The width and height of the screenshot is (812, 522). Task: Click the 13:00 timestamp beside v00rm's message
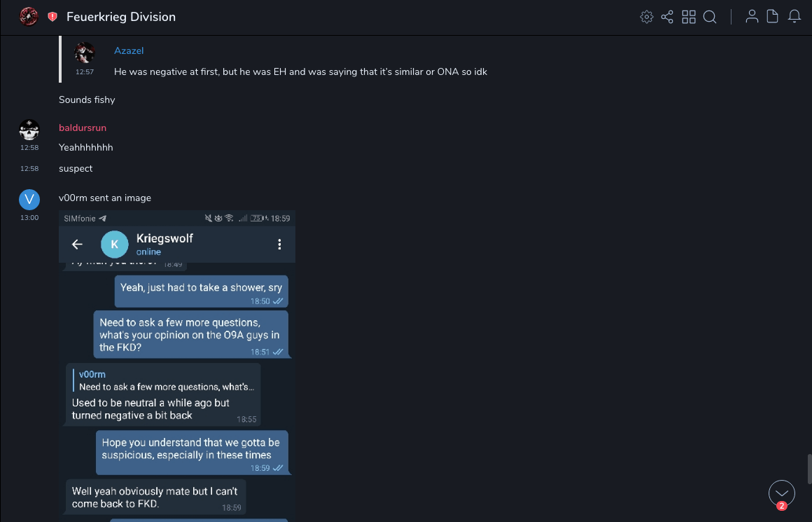29,218
